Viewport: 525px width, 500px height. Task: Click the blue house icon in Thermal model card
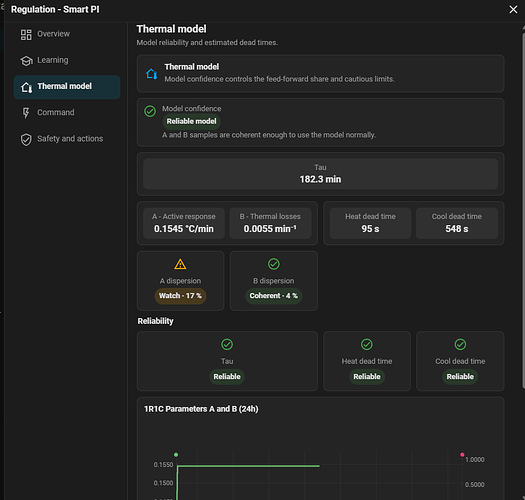(x=151, y=74)
